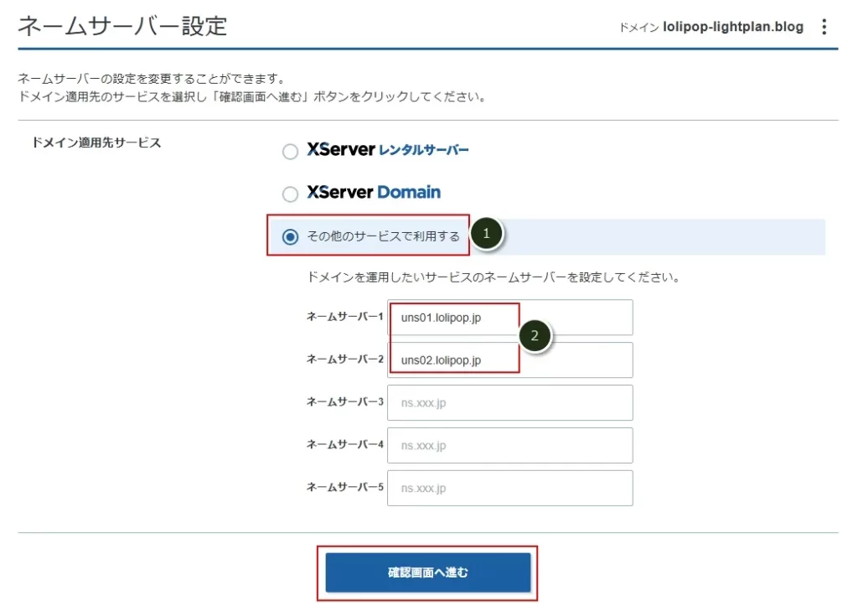The height and width of the screenshot is (616, 858).
Task: Click the empty ネームサーバー5 input box
Action: click(x=509, y=488)
